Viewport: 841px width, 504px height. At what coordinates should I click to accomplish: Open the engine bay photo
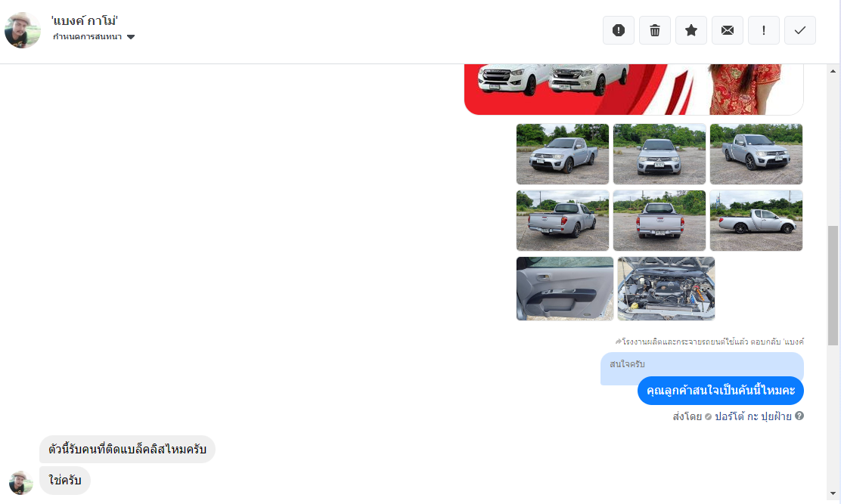coord(666,289)
